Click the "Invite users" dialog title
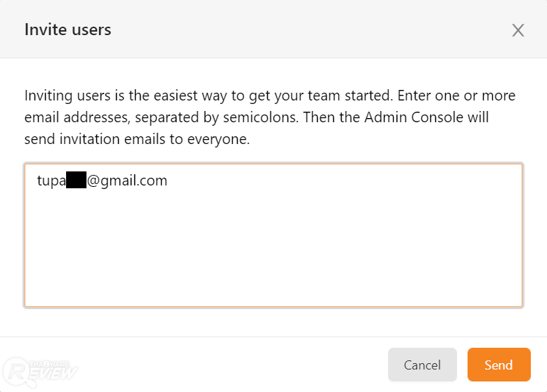 [67, 30]
